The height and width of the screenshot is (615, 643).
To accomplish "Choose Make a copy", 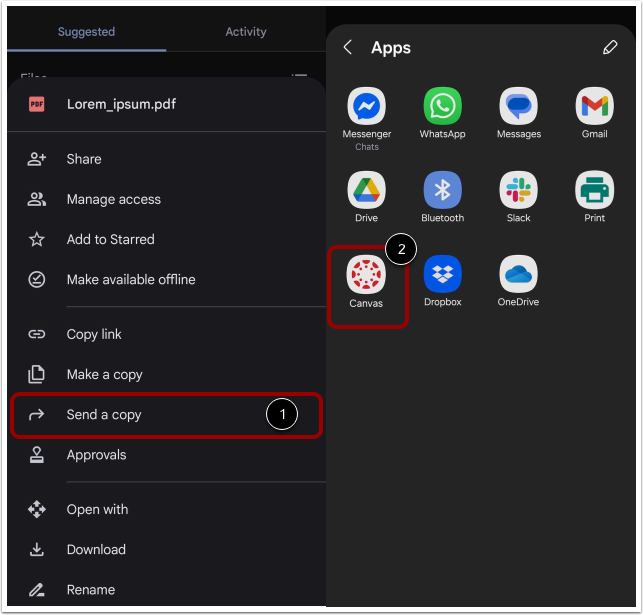I will pyautogui.click(x=166, y=374).
